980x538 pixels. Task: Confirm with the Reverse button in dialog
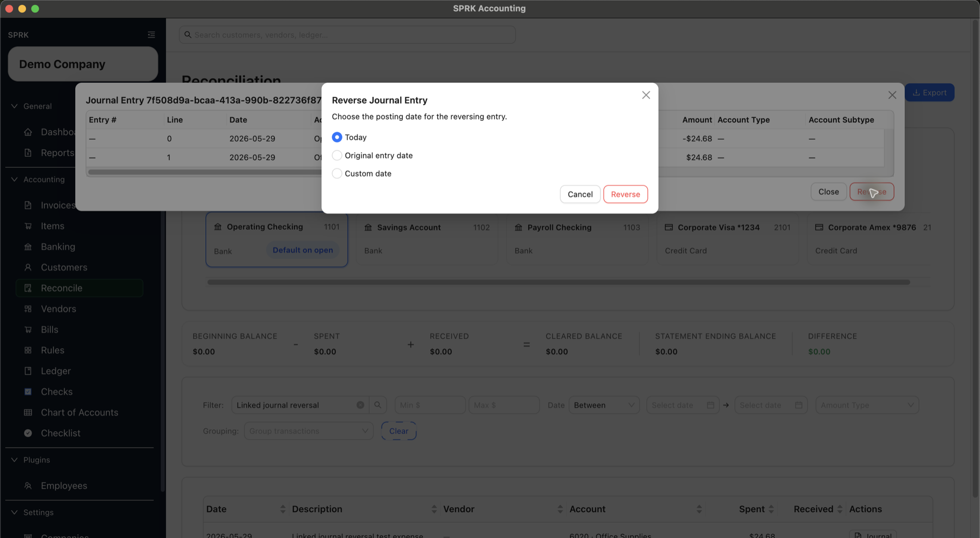626,194
